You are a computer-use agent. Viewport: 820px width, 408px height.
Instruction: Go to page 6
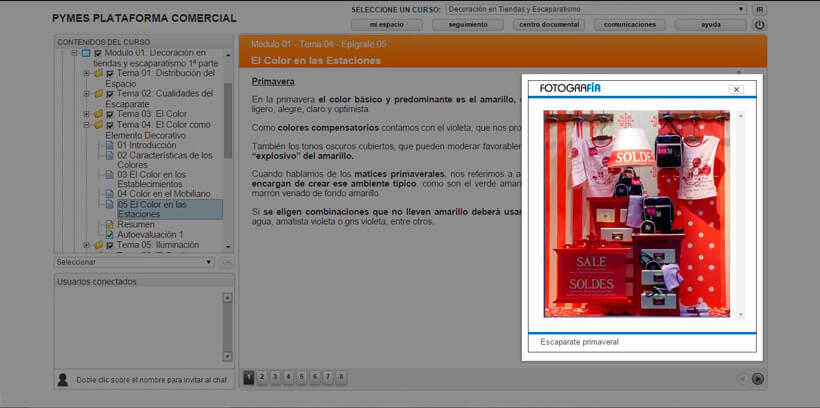point(315,377)
